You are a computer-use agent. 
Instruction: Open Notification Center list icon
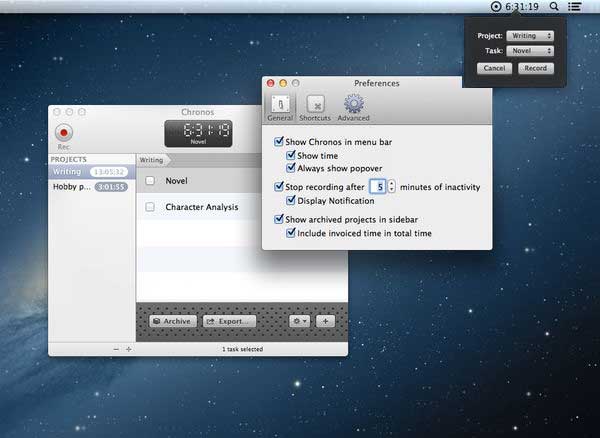(x=574, y=7)
